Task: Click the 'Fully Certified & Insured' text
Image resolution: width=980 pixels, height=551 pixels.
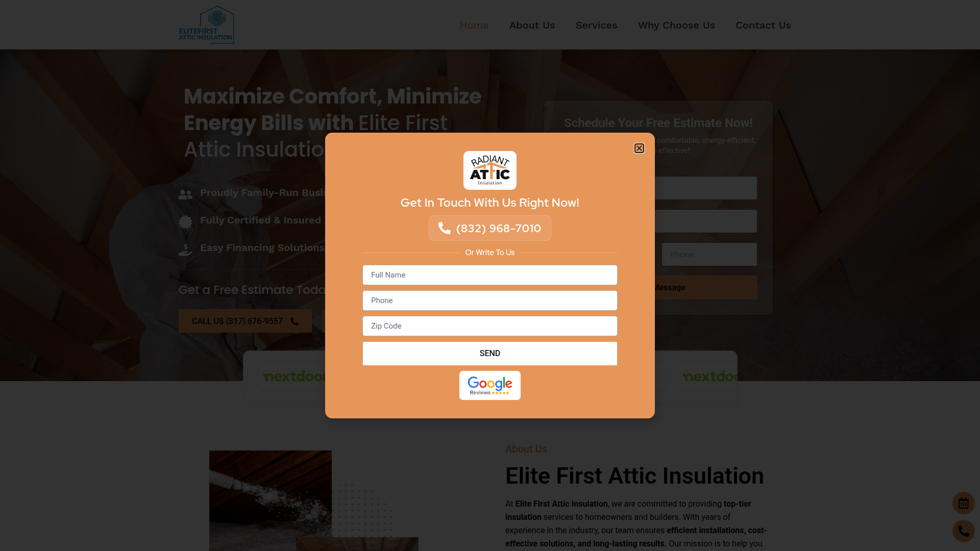Action: 260,220
